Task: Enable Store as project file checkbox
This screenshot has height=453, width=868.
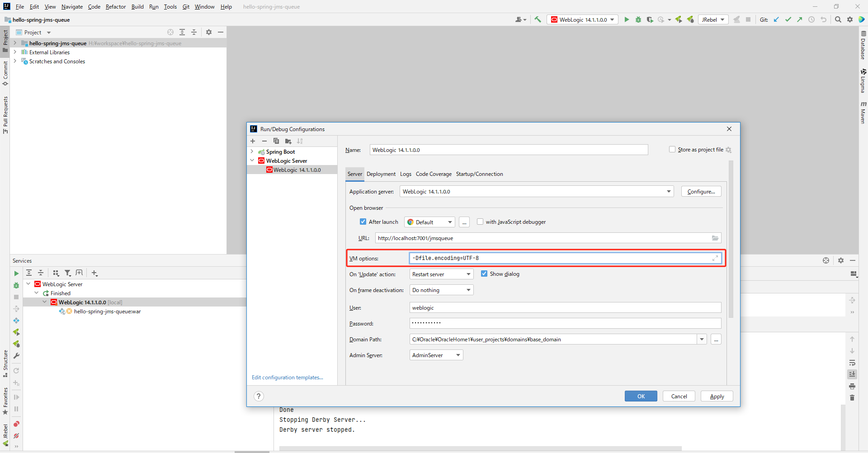Action: pos(672,149)
